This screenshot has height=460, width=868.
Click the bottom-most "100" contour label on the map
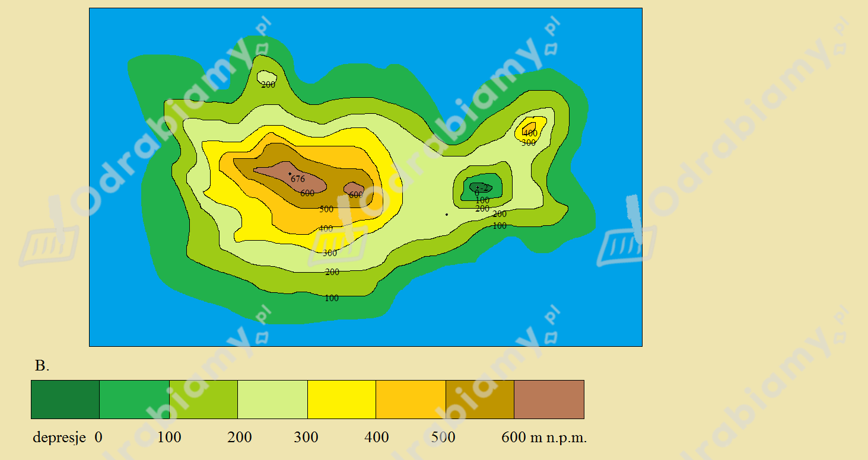(x=332, y=298)
